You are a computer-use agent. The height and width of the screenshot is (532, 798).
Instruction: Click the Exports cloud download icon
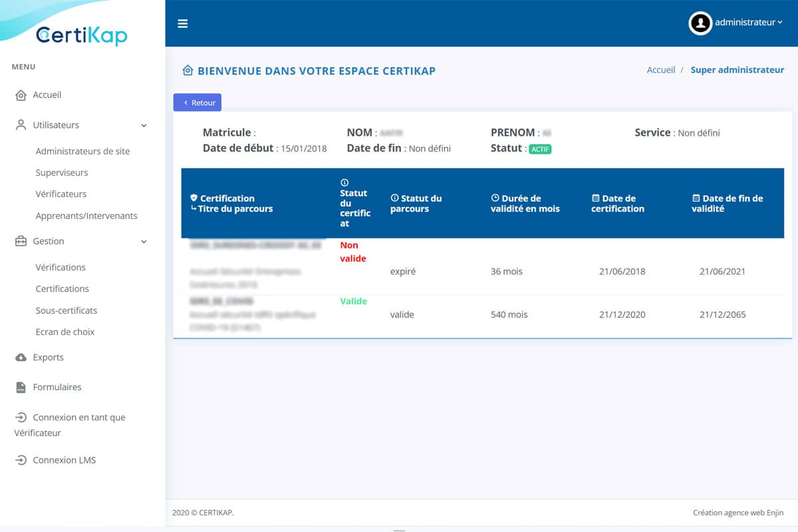coord(21,358)
